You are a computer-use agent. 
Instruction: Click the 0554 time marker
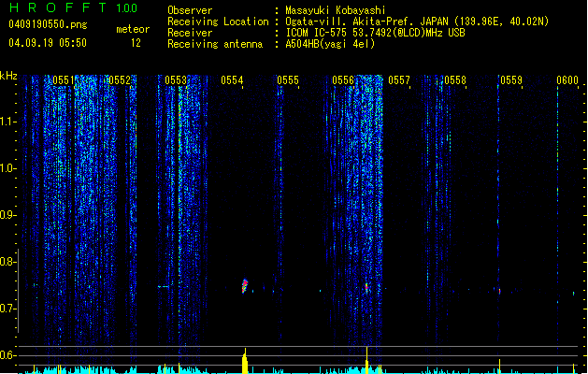(232, 79)
